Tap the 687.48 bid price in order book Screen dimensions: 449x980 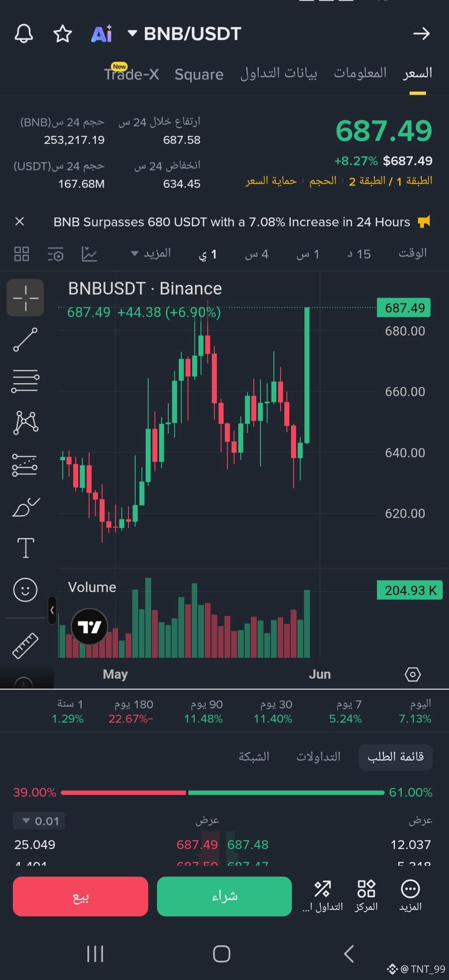248,844
